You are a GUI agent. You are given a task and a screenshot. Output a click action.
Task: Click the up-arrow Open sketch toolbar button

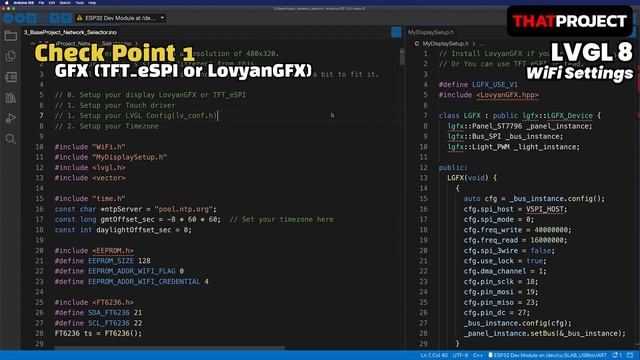pos(55,18)
